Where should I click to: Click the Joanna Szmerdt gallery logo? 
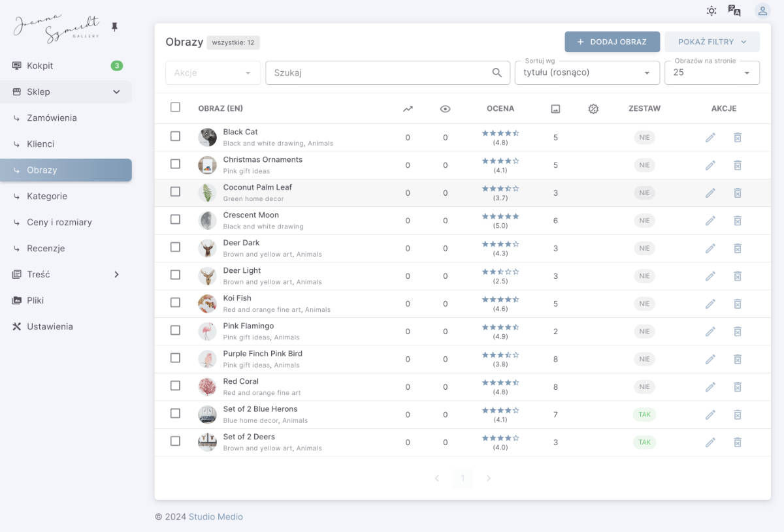pyautogui.click(x=57, y=28)
